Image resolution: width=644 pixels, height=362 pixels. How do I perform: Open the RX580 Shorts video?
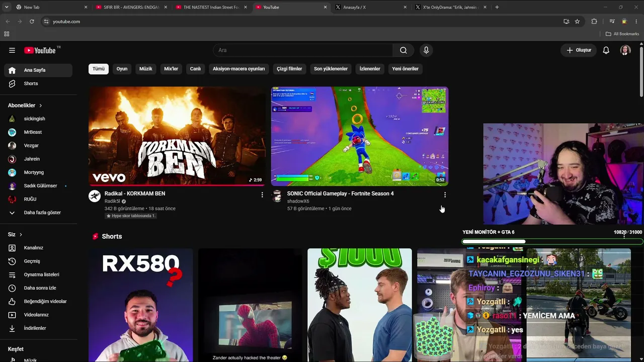(x=141, y=305)
